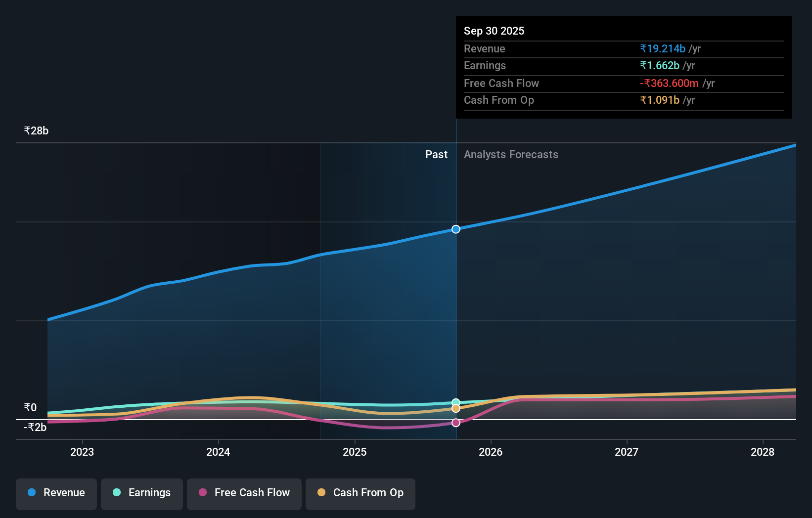Select the Earnings marker at the Past boundary
812x518 pixels.
pyautogui.click(x=455, y=402)
